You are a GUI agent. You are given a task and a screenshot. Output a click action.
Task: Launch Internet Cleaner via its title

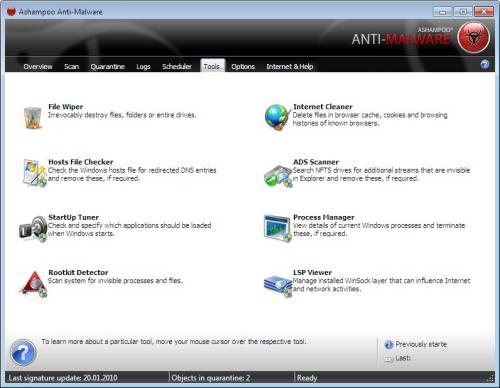point(323,107)
